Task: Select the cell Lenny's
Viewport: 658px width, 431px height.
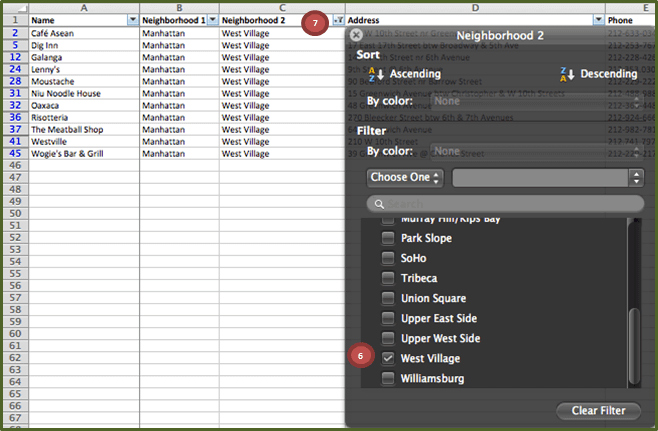Action: [x=84, y=69]
